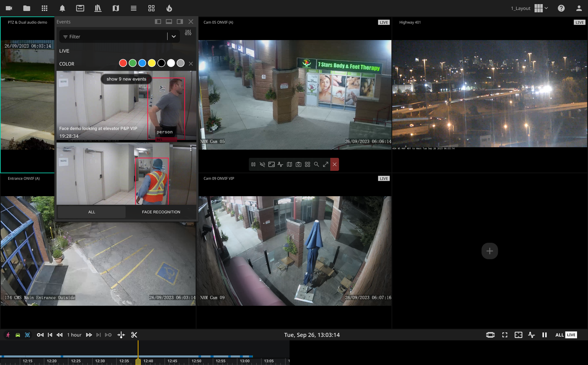Viewport: 588px width, 365px height.
Task: Switch to the FACE RECOGNITION tab
Action: pos(161,212)
